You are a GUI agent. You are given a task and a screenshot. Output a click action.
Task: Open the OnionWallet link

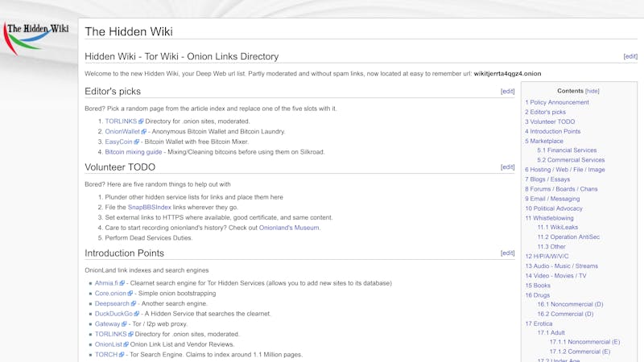(x=122, y=132)
